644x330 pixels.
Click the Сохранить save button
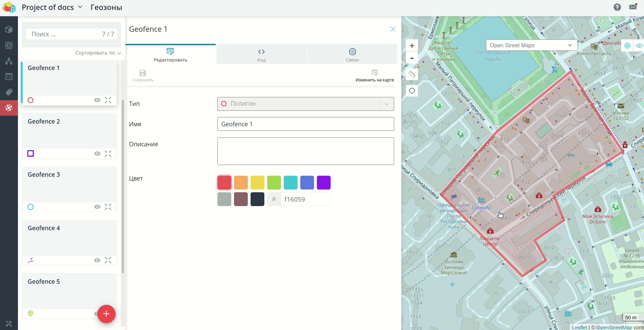pyautogui.click(x=143, y=76)
